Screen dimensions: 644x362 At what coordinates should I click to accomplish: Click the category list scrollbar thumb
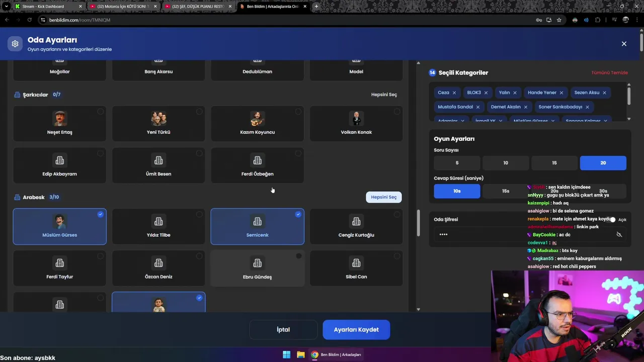click(418, 223)
